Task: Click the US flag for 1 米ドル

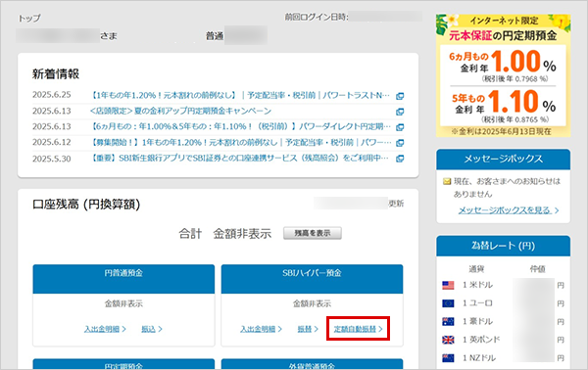Action: click(x=448, y=285)
